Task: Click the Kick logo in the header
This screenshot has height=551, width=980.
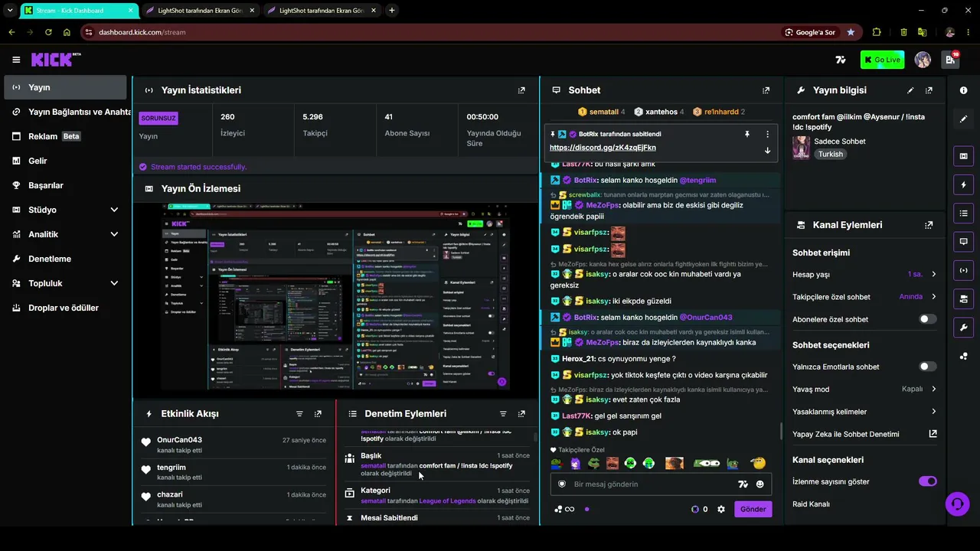Action: 56,60
